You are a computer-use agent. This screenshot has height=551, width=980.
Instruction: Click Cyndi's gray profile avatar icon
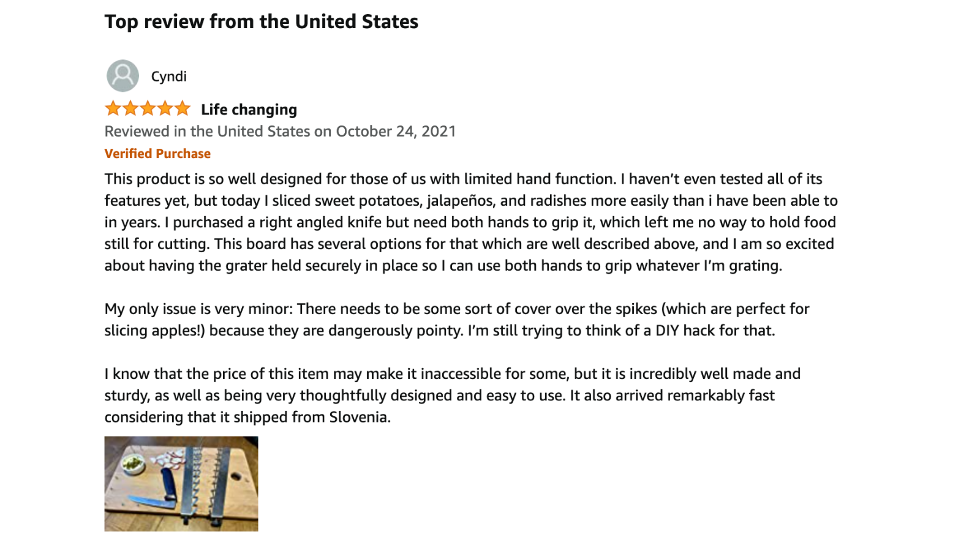pyautogui.click(x=123, y=76)
